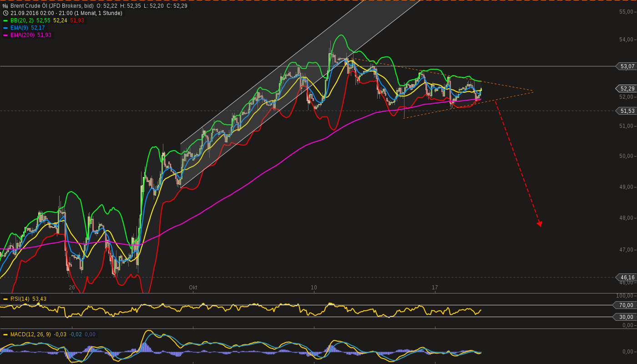637x364 pixels.
Task: Click the MACD value -0,03
Action: [60, 334]
